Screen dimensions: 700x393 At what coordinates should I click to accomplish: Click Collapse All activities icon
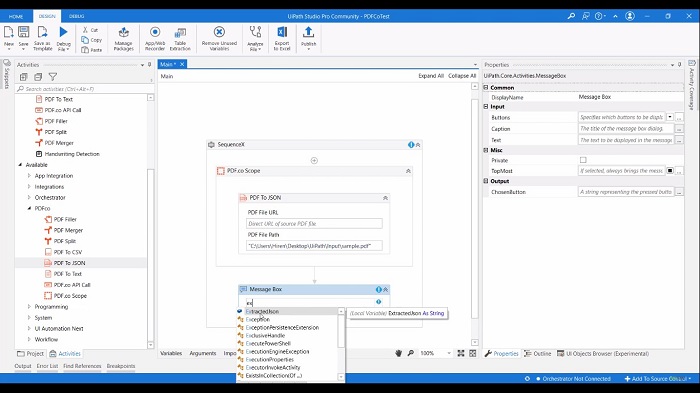point(38,77)
